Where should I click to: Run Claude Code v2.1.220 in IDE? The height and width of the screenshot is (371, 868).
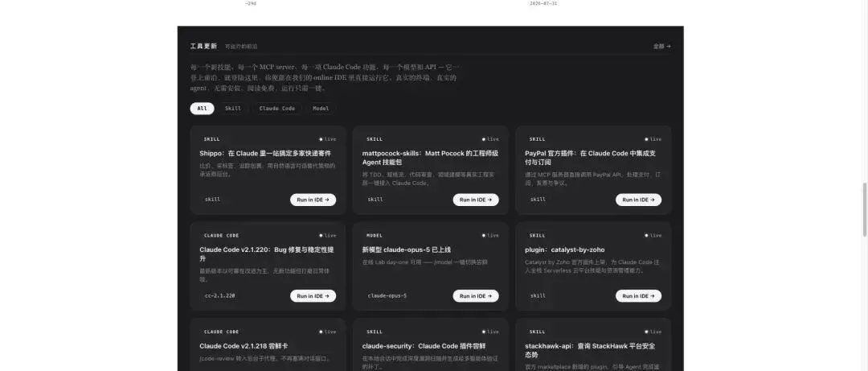(x=313, y=296)
